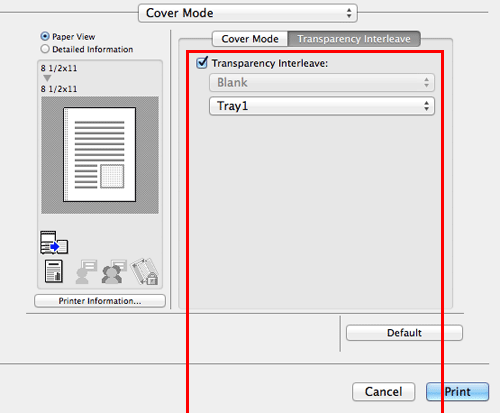Click the secured document lock icon
Screen dimensions: 500x413
click(145, 271)
